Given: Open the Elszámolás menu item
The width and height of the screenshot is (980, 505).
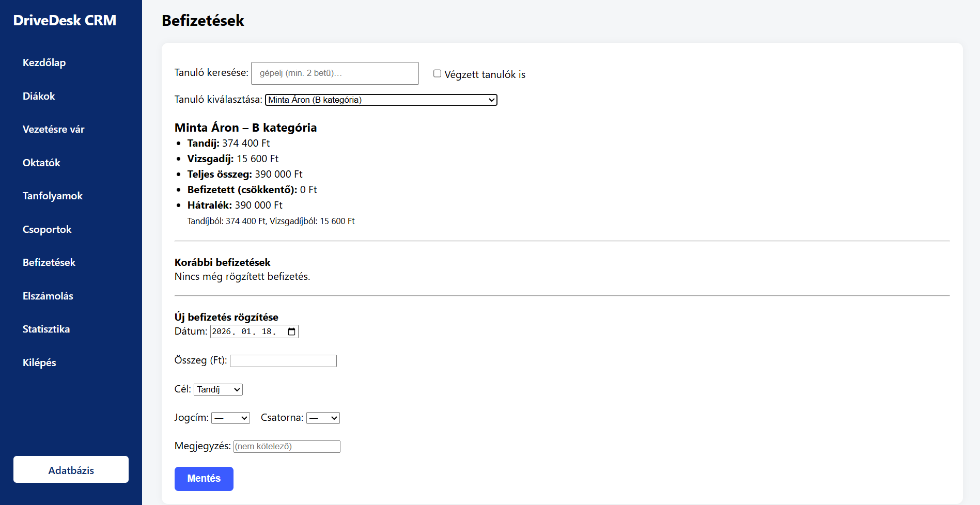Looking at the screenshot, I should (x=48, y=296).
